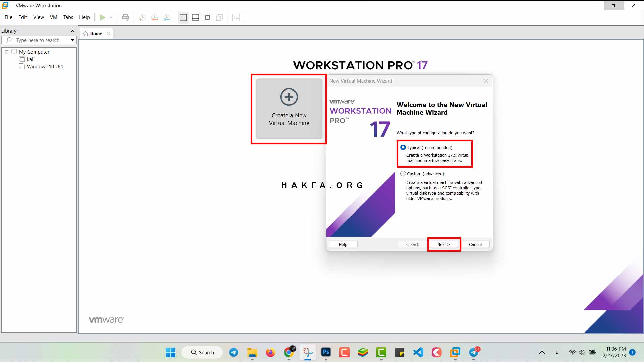Click the Wi-Fi network tray icon

click(x=572, y=352)
